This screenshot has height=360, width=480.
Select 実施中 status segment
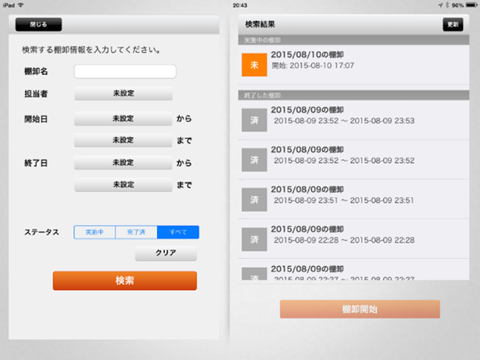[95, 232]
